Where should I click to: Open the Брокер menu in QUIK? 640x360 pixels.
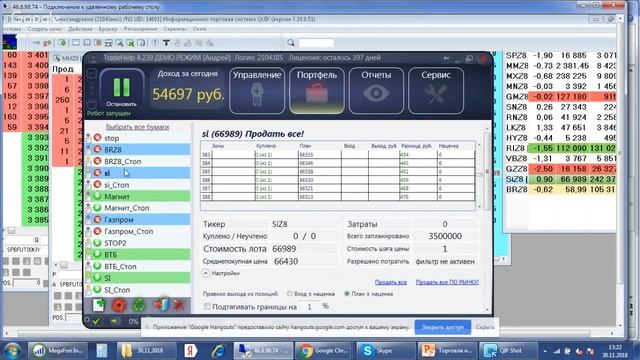(x=108, y=29)
